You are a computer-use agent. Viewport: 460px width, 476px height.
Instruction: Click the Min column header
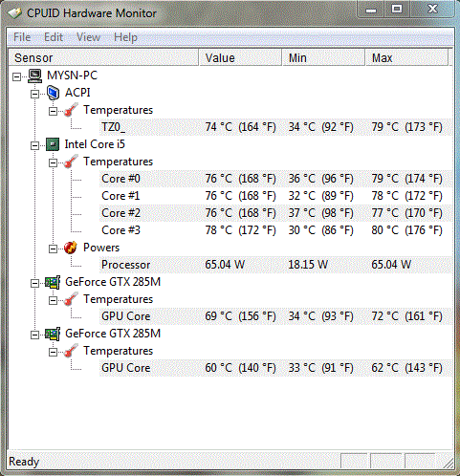click(x=323, y=57)
